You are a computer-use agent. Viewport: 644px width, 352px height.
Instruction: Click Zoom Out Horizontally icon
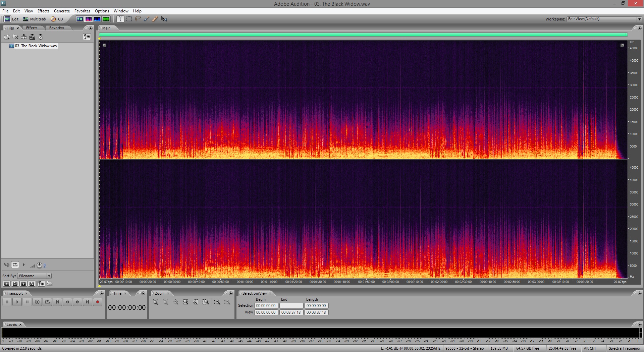[166, 302]
